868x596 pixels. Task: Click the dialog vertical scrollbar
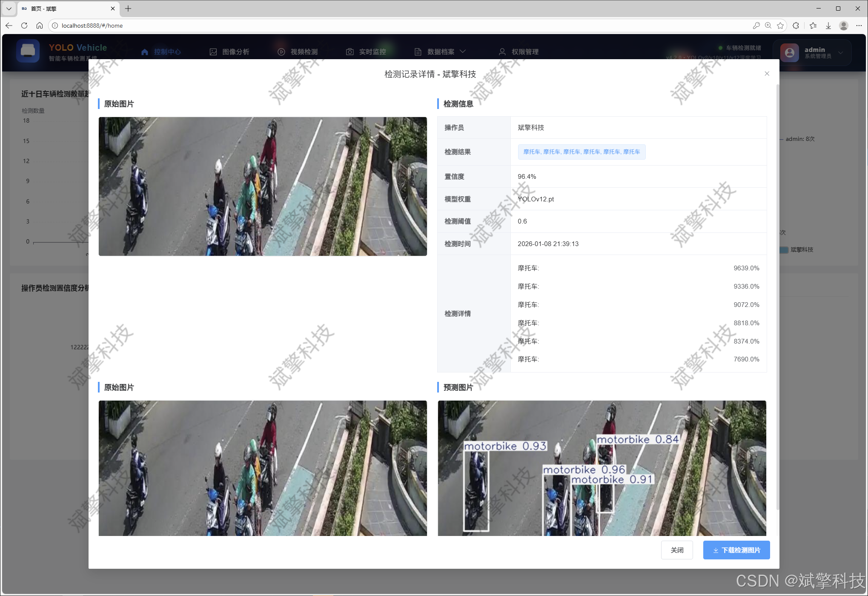coord(777,298)
